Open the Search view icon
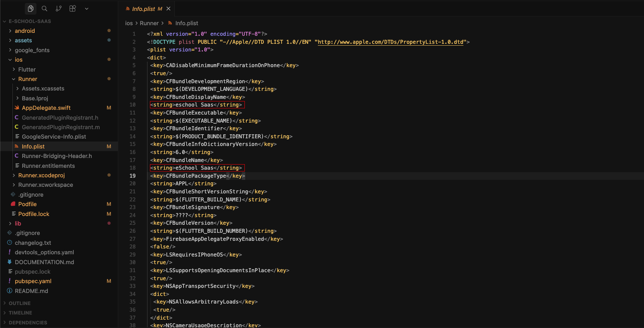 pyautogui.click(x=45, y=8)
